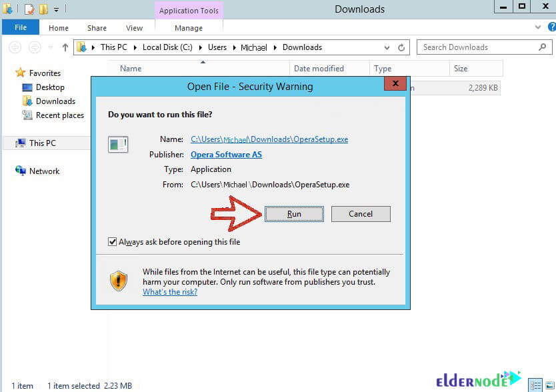Select Desktop in the navigation pane
This screenshot has height=392, width=556.
[x=50, y=87]
